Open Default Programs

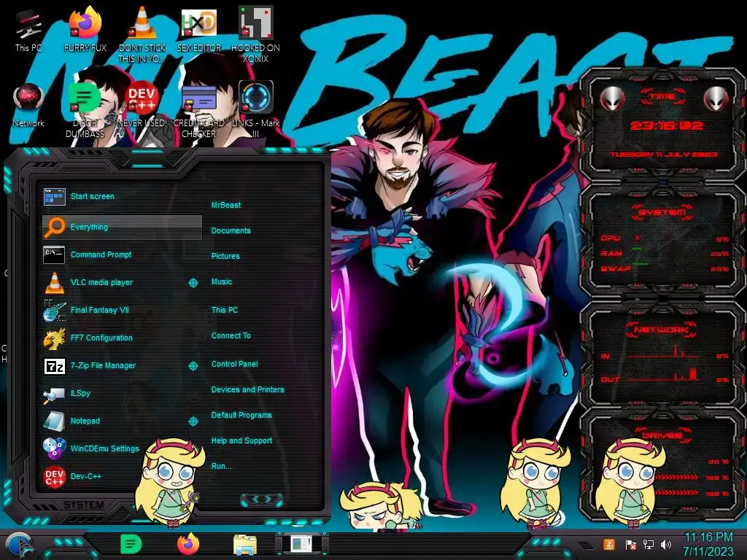tap(241, 415)
